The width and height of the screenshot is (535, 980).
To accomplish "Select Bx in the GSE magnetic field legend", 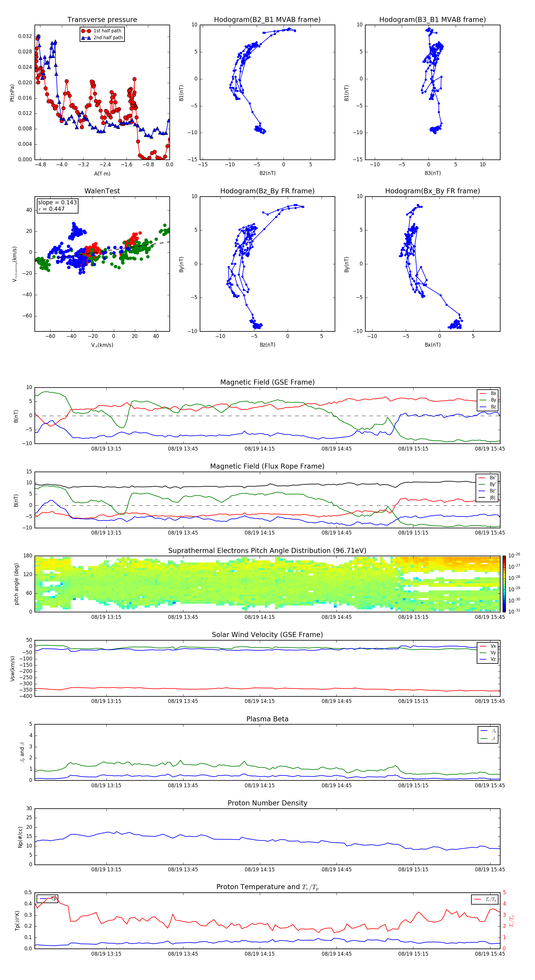I will pos(488,393).
